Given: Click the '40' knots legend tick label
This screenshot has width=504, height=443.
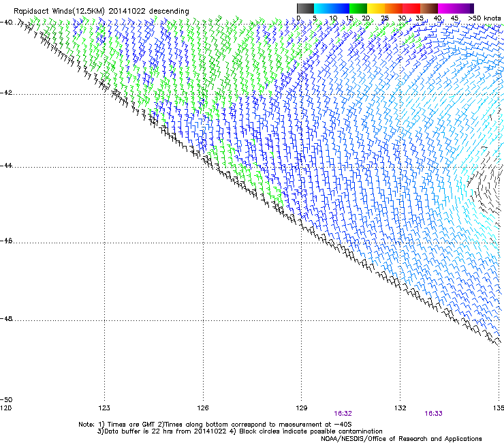Looking at the screenshot, I should click(437, 18).
